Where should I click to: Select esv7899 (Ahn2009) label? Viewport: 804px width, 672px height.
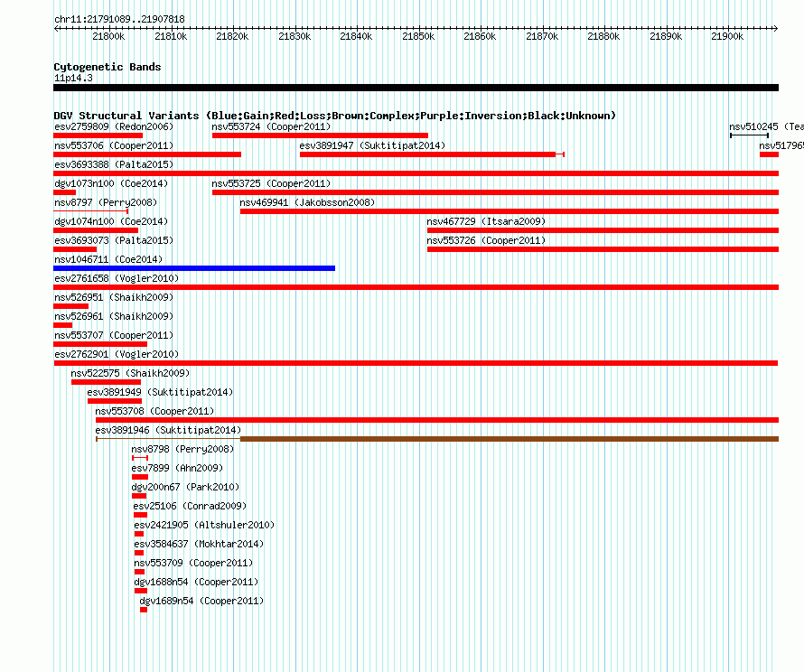[177, 468]
